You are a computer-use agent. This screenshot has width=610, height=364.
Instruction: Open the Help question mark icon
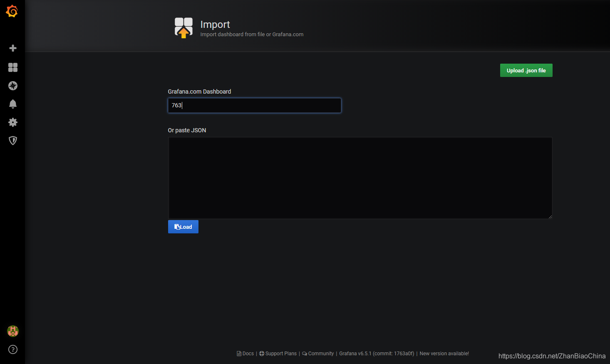point(13,349)
